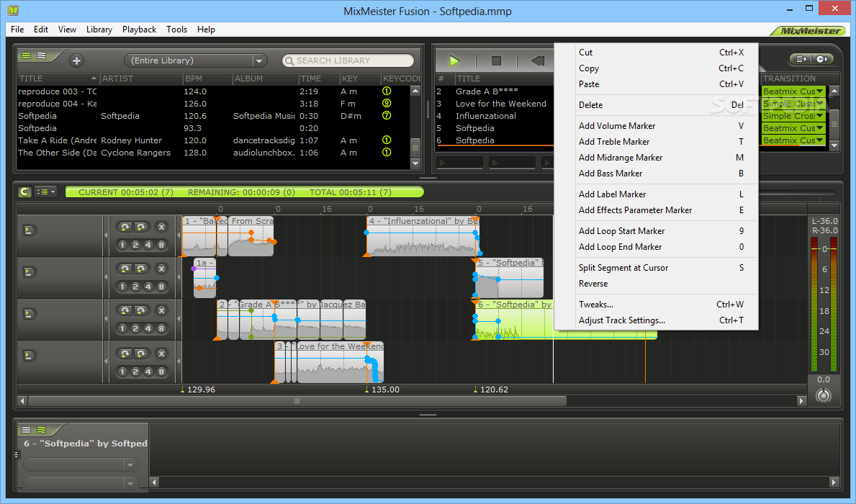Viewport: 856px width, 504px height.
Task: Click the master volume knob
Action: (x=824, y=395)
